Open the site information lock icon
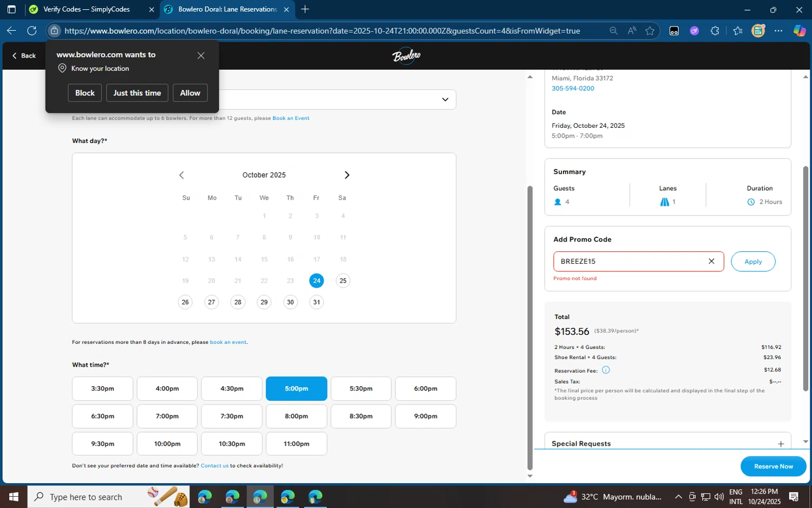This screenshot has height=508, width=812. coord(54,31)
